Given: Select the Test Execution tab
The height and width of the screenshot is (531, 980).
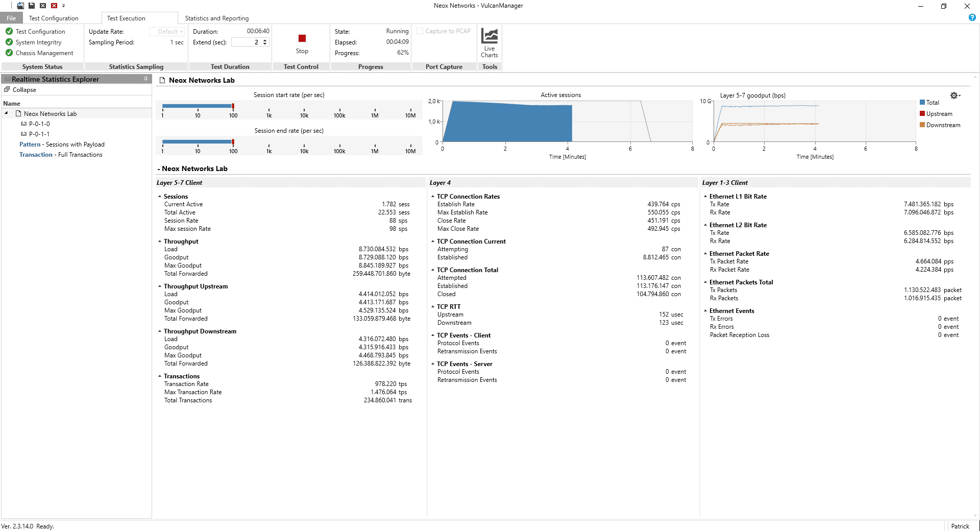Looking at the screenshot, I should [126, 18].
